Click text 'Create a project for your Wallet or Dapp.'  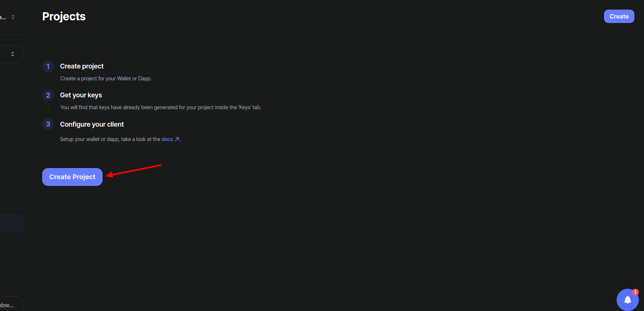pos(106,78)
